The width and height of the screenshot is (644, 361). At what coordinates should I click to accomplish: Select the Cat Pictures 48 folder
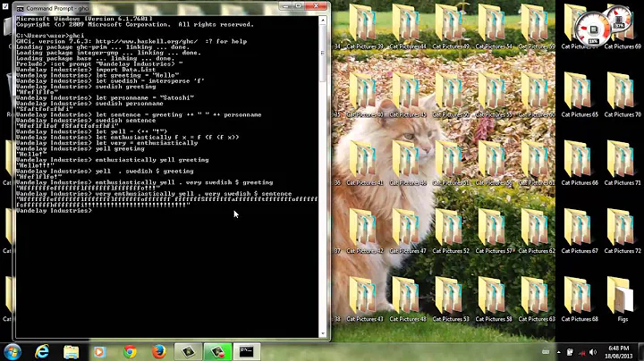[x=408, y=300]
